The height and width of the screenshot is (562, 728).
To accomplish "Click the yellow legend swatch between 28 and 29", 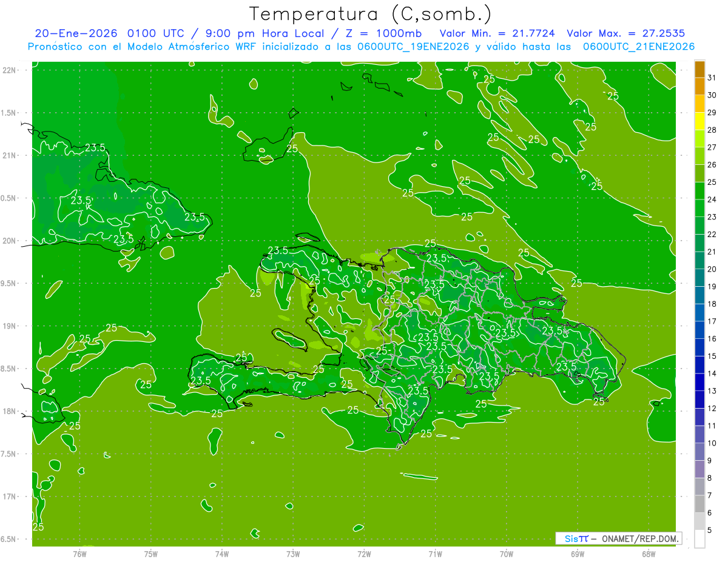I will click(x=699, y=121).
